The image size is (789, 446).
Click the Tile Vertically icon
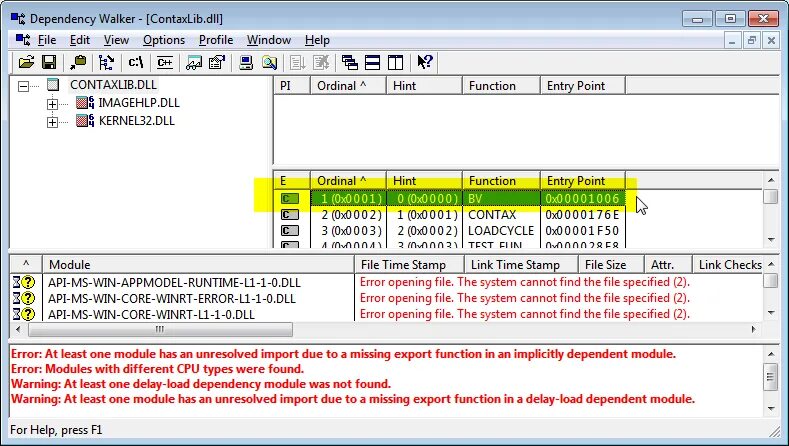[396, 62]
